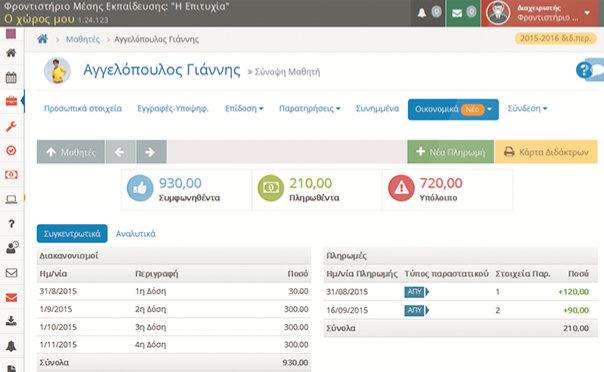Click the student profile photo
The height and width of the screenshot is (372, 604).
point(57,70)
